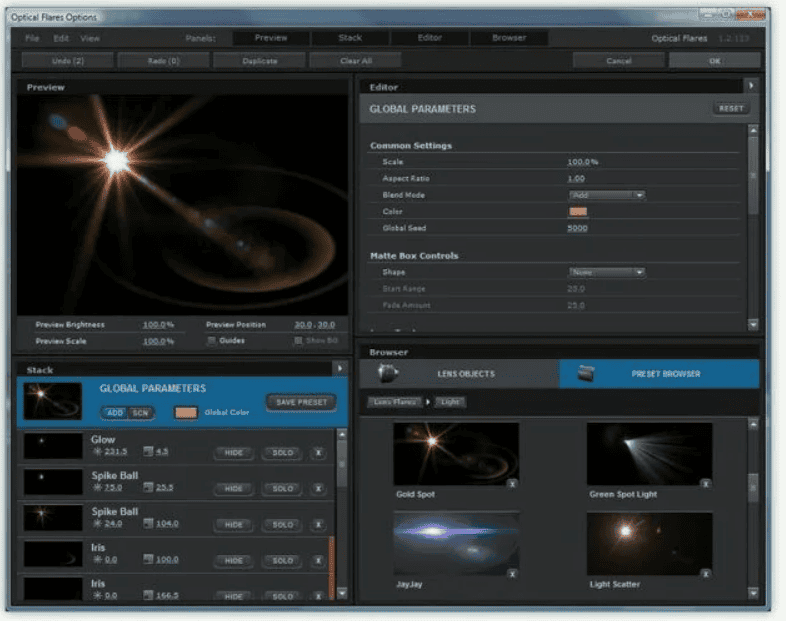Image resolution: width=786 pixels, height=621 pixels.
Task: Select the Light Scatter preset thumbnail
Action: [650, 543]
